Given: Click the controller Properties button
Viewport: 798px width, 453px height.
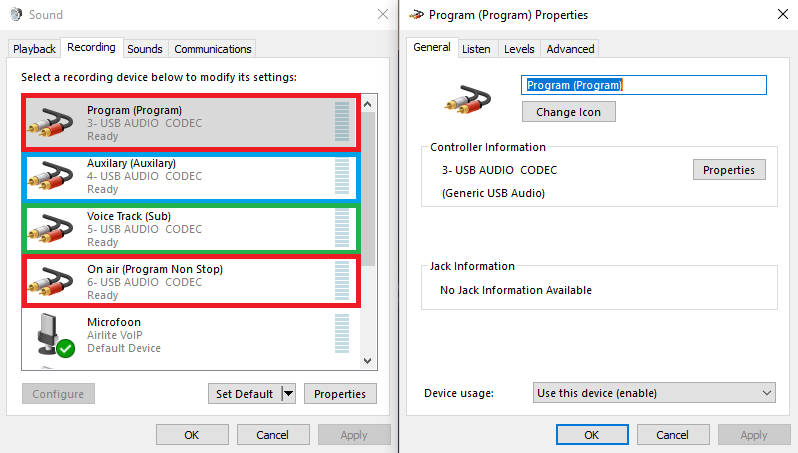Looking at the screenshot, I should (x=728, y=170).
